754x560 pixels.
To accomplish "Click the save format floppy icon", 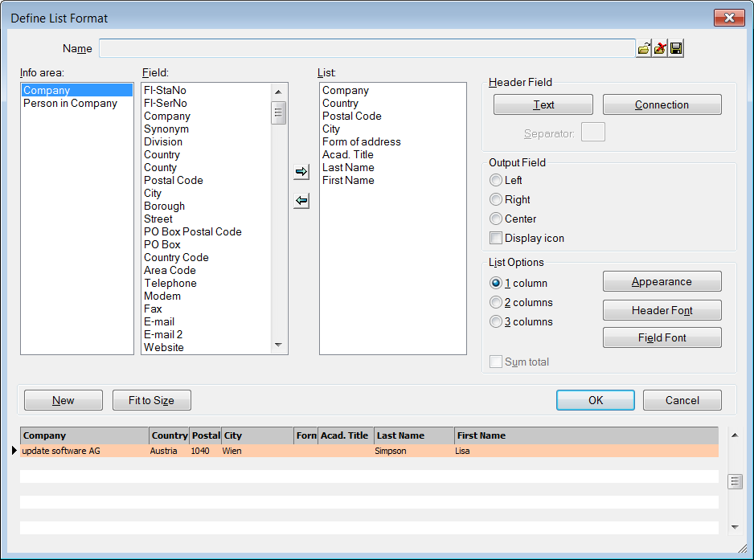I will [676, 49].
